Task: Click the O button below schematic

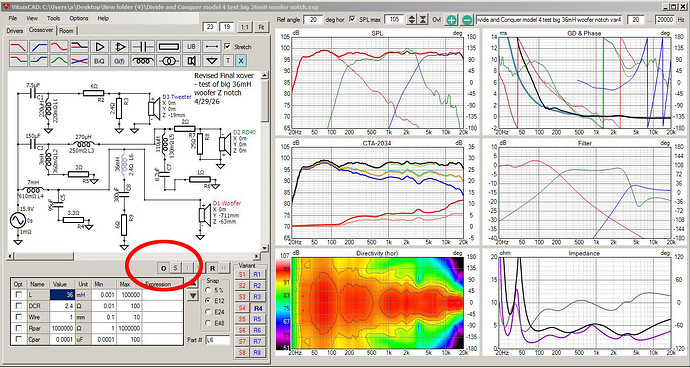Action: (x=163, y=268)
